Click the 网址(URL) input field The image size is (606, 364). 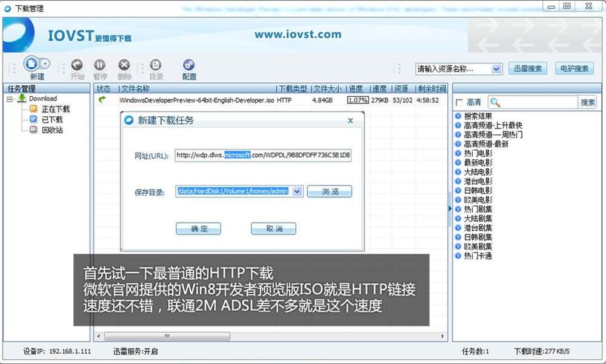(x=263, y=155)
